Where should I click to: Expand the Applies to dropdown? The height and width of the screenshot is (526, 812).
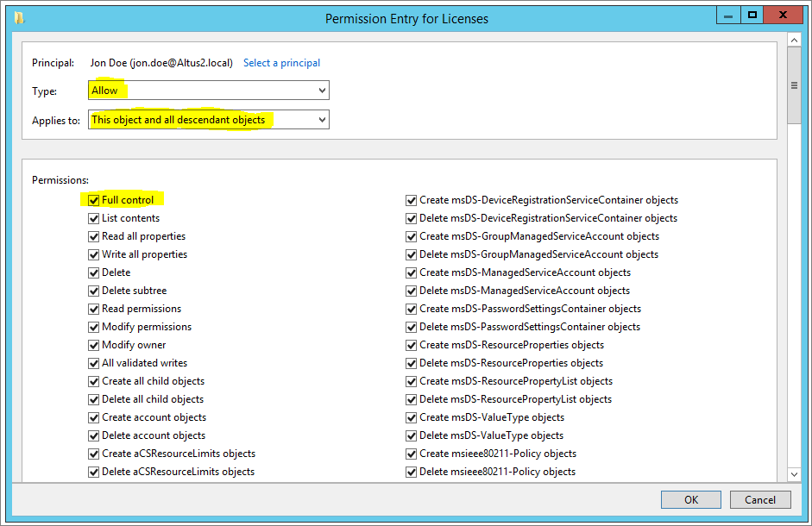(208, 120)
